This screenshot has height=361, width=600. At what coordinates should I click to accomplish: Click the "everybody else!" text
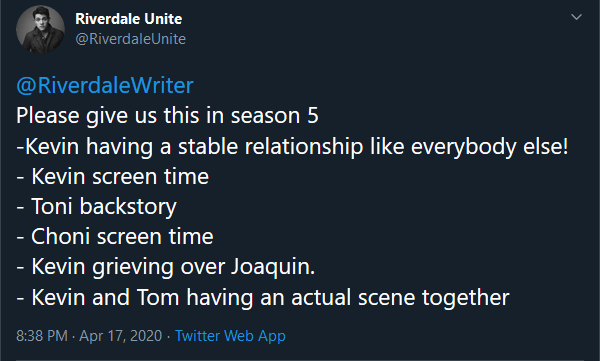pyautogui.click(x=489, y=146)
